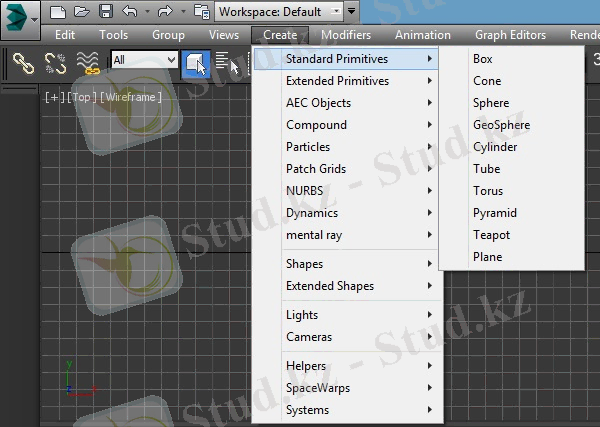Expand Shapes submenu
600x427 pixels.
click(x=347, y=264)
